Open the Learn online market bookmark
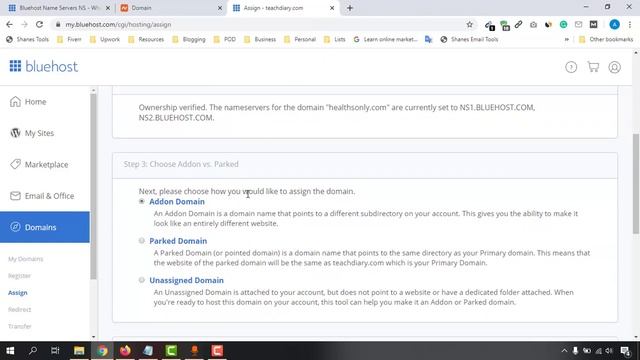This screenshot has width=640, height=360. (385, 39)
